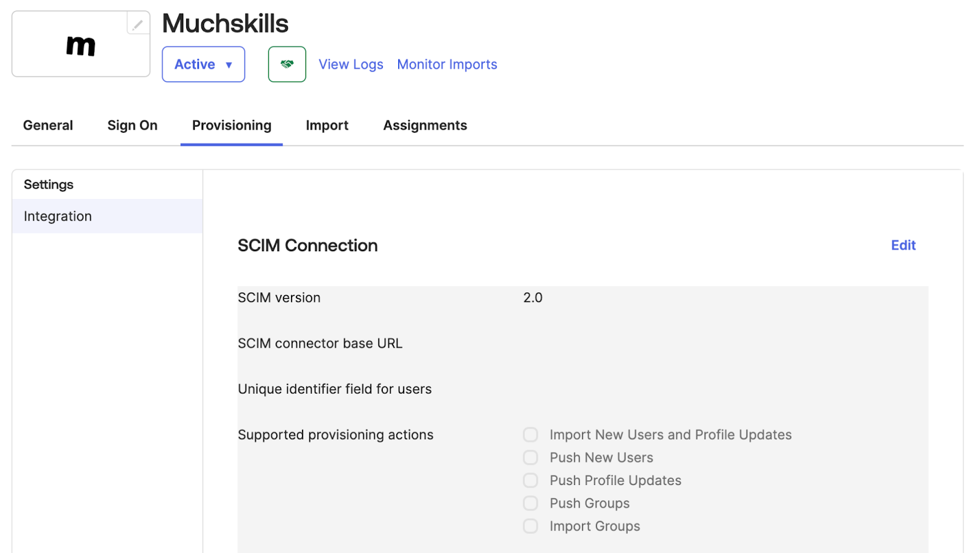Viewport: 980px width, 553px height.
Task: Click the arrow beside Active
Action: pos(229,65)
